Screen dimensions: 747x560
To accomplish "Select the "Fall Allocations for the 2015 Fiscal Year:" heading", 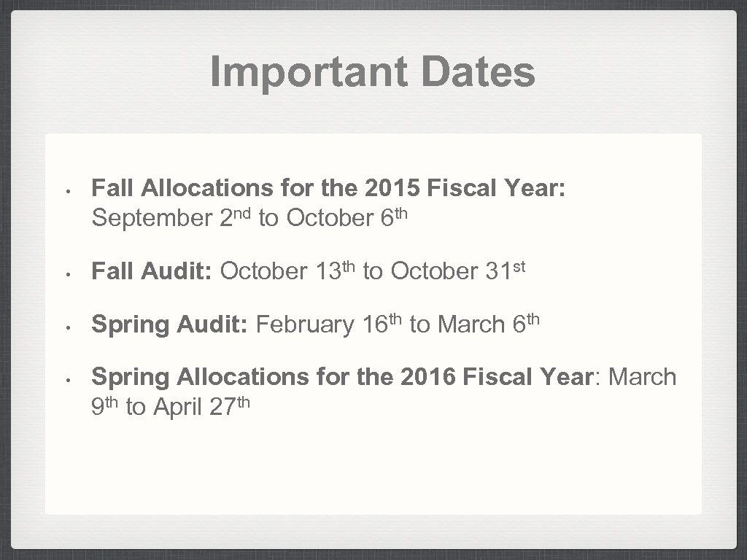I will coord(328,190).
